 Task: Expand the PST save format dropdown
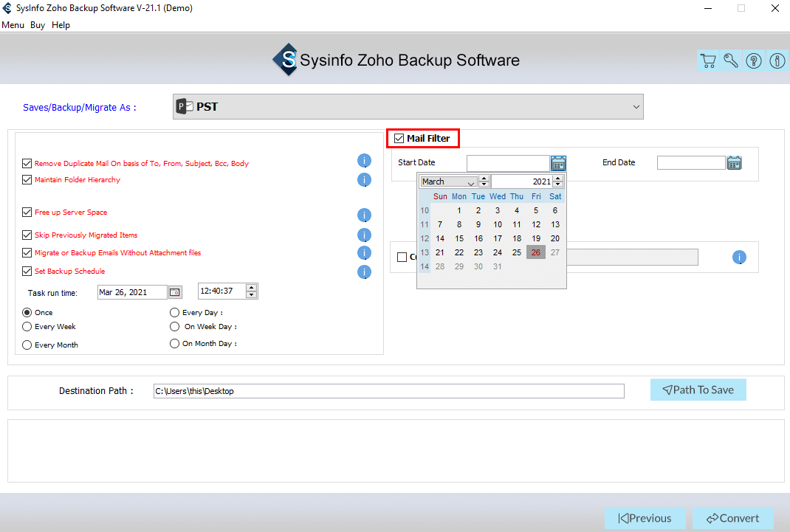tap(636, 107)
